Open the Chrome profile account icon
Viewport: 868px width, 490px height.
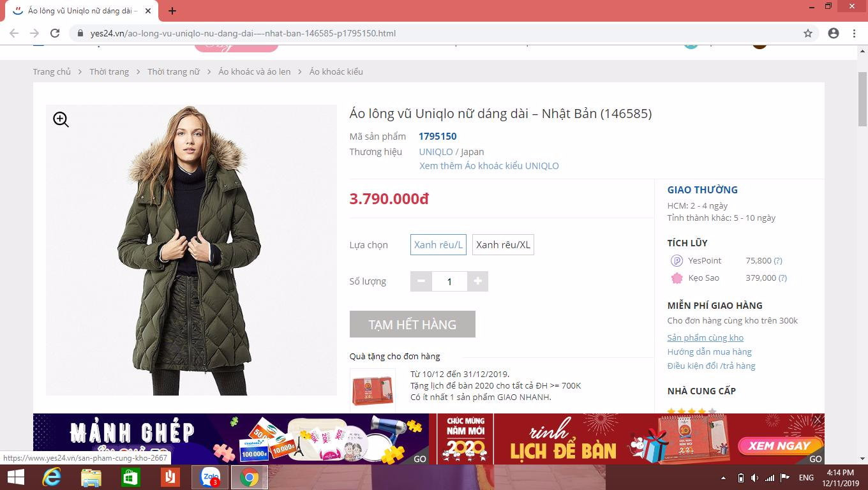833,33
